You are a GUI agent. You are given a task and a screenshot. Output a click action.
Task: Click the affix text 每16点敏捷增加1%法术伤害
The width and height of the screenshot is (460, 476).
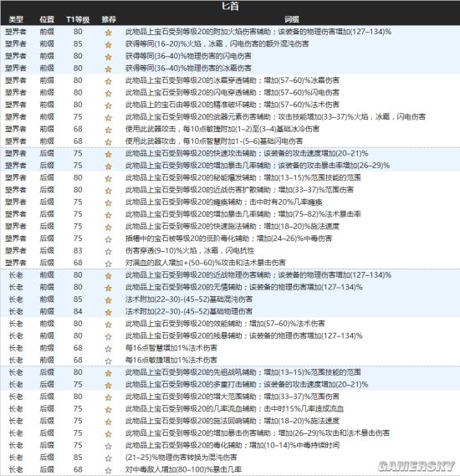tap(171, 360)
